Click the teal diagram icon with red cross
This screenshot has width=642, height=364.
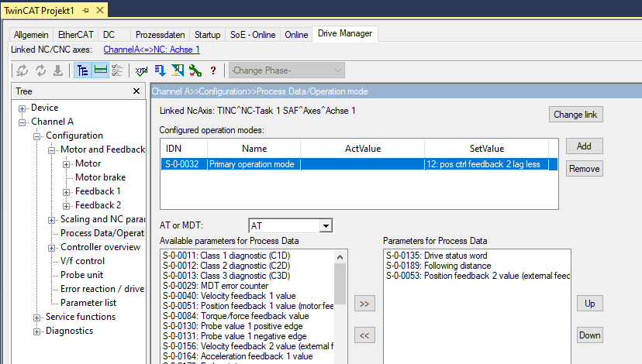coord(178,70)
